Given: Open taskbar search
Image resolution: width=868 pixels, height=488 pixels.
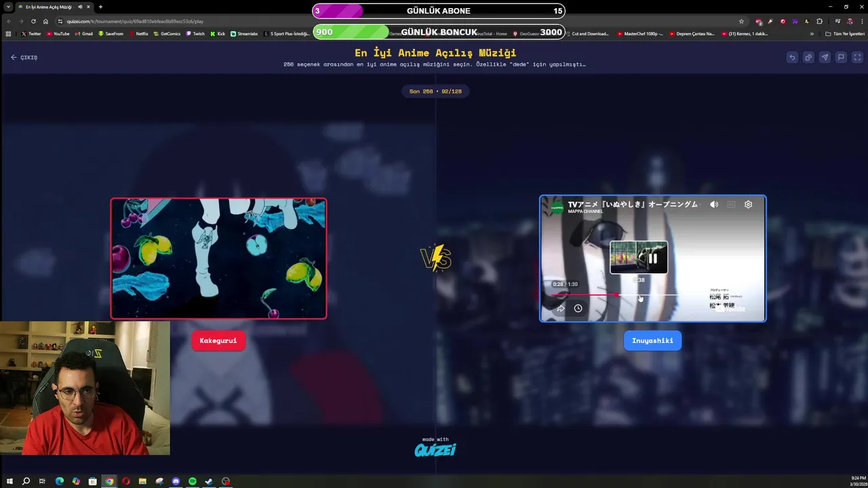Looking at the screenshot, I should coord(26,481).
